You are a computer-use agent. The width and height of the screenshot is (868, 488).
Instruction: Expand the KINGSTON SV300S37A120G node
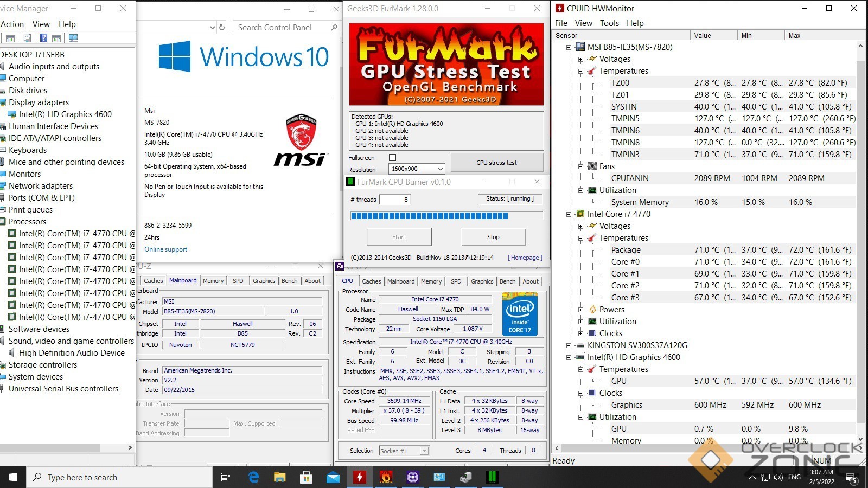(569, 345)
